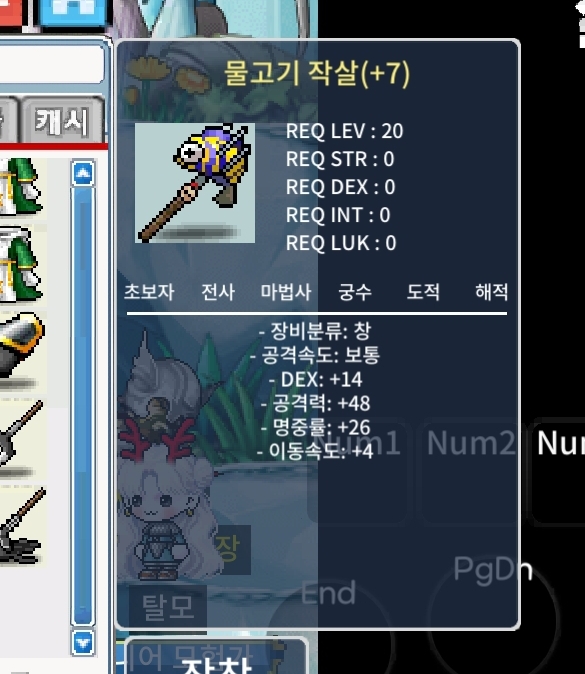Click the red icon button at top left
The height and width of the screenshot is (674, 585).
(x=11, y=11)
